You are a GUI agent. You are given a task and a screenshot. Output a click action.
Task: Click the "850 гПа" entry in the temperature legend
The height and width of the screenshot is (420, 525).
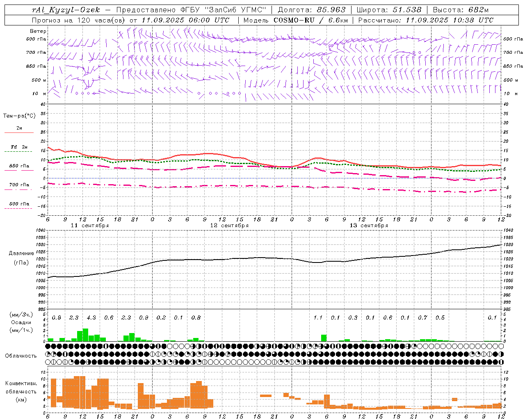19,166
